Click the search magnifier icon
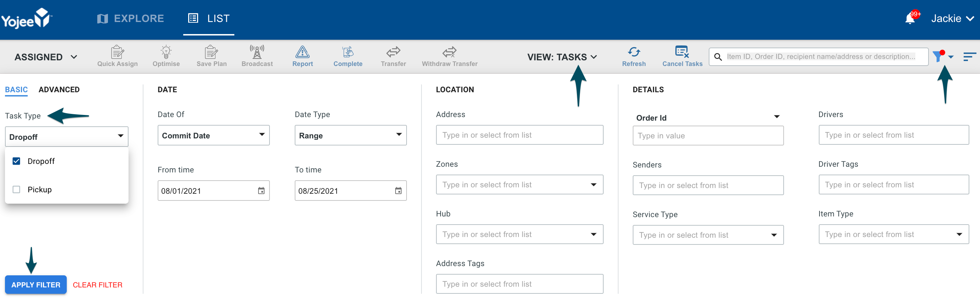This screenshot has width=980, height=303. pyautogui.click(x=718, y=57)
